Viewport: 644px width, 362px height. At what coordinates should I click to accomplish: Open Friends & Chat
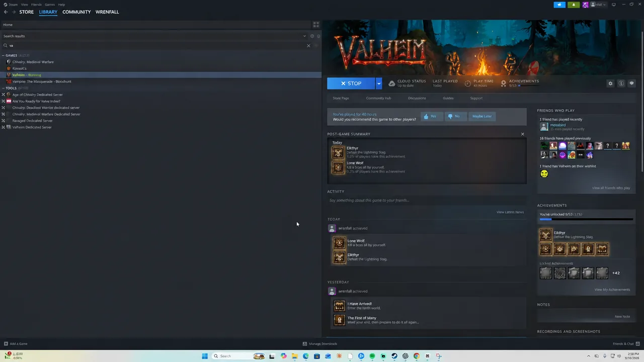[x=625, y=344]
